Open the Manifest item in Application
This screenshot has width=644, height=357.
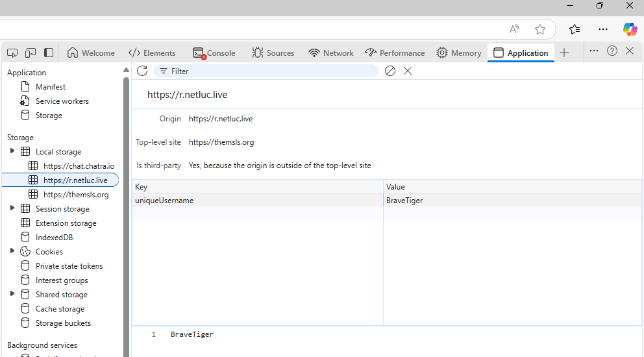point(50,86)
